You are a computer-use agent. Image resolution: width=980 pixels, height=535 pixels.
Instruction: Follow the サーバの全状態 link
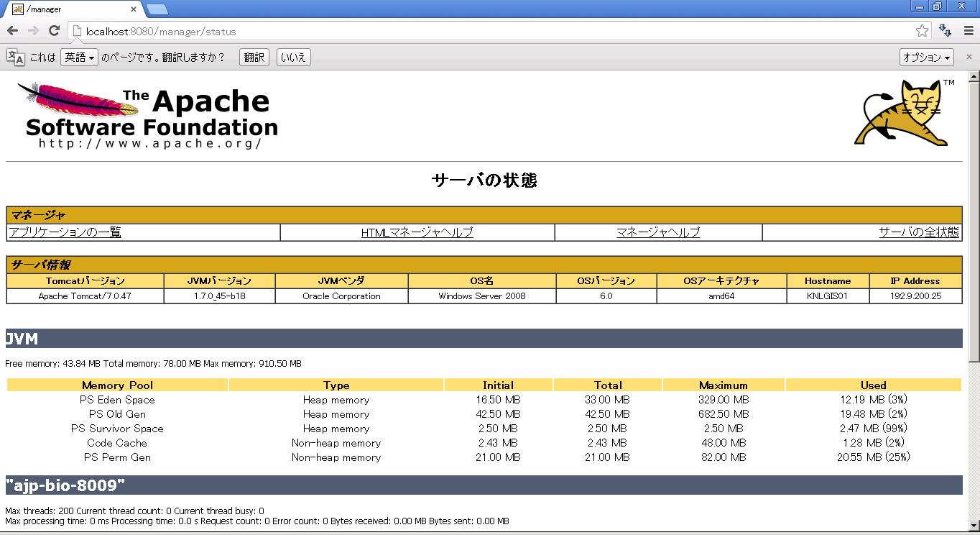click(x=918, y=232)
